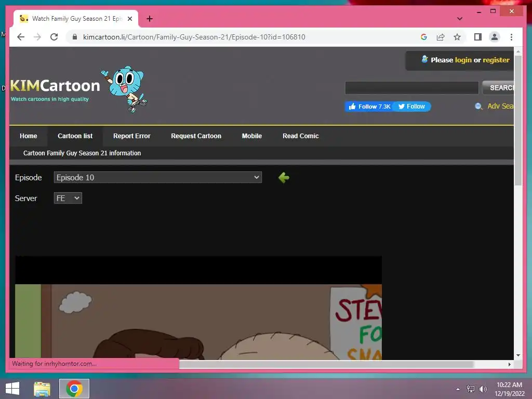The width and height of the screenshot is (532, 399).
Task: Click the green previous episode arrow
Action: click(284, 178)
